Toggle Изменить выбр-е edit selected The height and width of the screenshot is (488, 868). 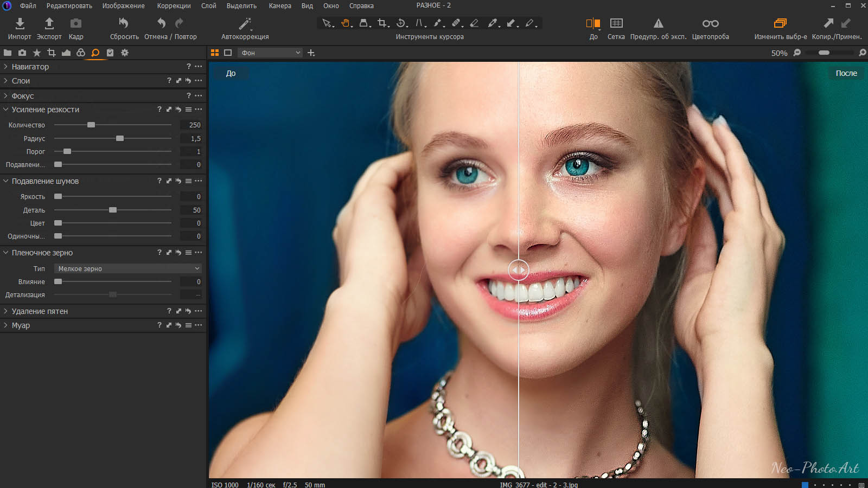780,23
